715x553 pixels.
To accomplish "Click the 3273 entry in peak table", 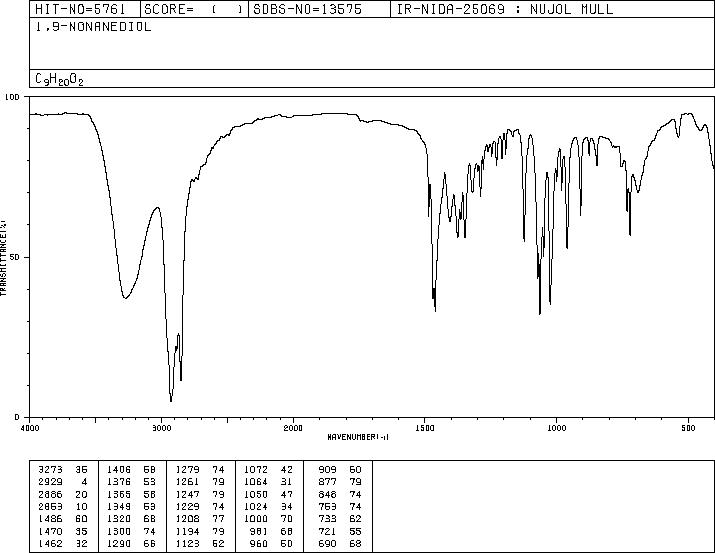I will 50,470.
